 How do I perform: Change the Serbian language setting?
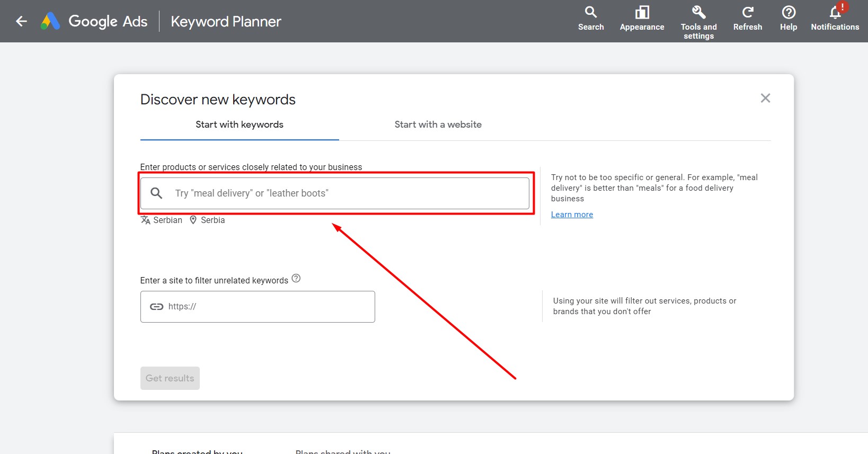tap(162, 220)
